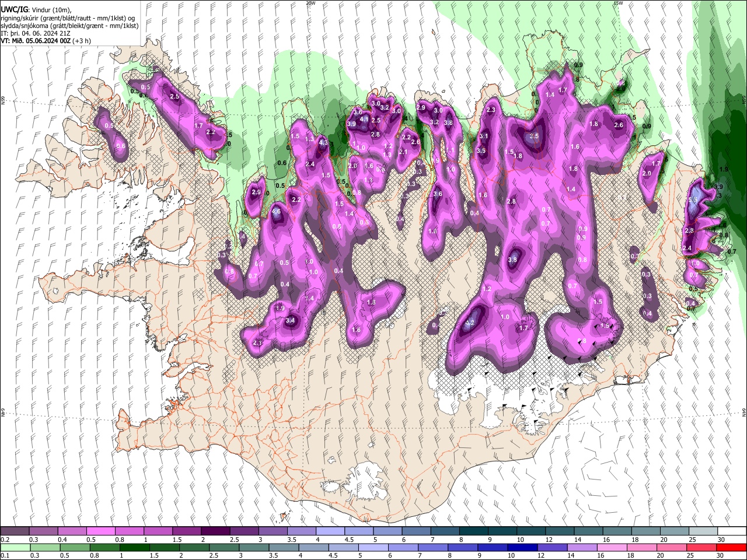
Task: Click the 4.3 precipitation value on the map
Action: click(x=323, y=142)
